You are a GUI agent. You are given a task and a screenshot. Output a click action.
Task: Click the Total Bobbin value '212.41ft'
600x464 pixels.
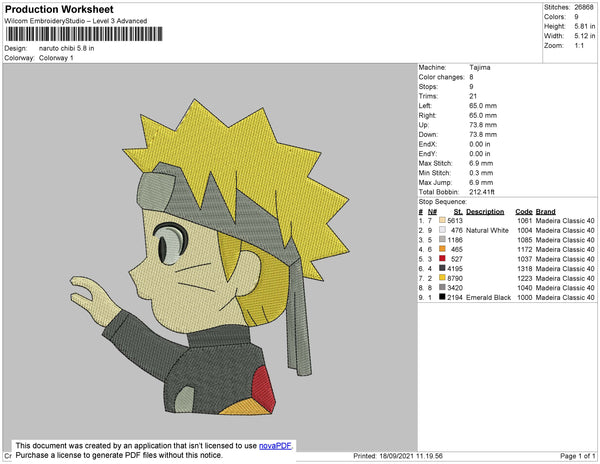tap(482, 192)
